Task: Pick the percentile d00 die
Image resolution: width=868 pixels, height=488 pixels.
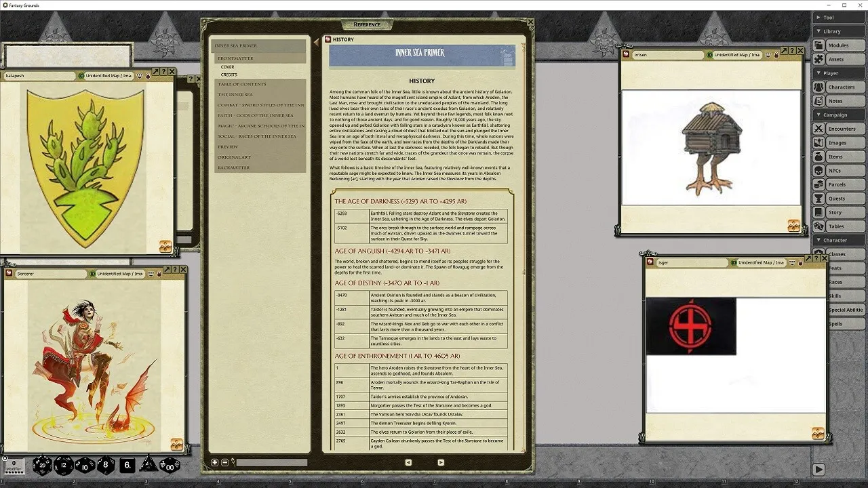Action: click(x=170, y=465)
